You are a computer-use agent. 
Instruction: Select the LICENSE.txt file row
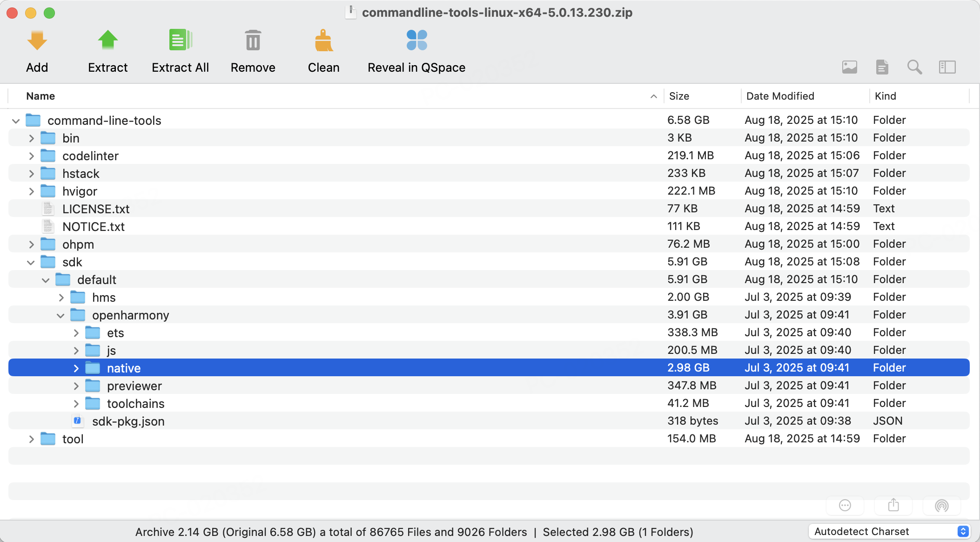point(96,209)
